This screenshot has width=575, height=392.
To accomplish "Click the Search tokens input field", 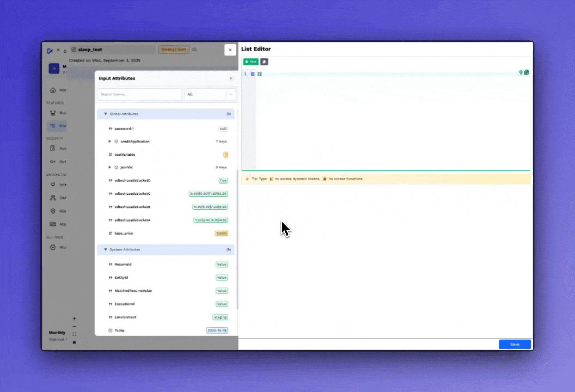I will point(139,94).
